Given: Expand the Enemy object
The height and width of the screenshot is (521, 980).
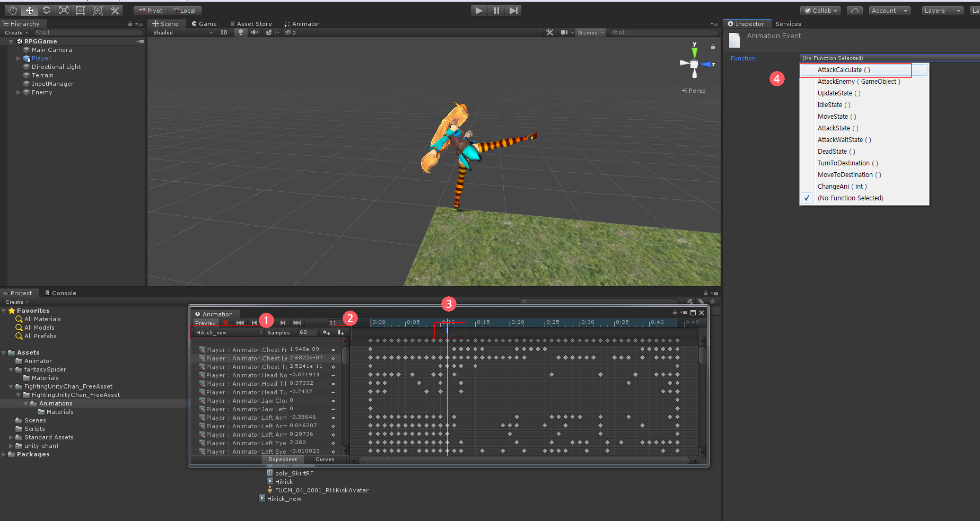Looking at the screenshot, I should (19, 92).
